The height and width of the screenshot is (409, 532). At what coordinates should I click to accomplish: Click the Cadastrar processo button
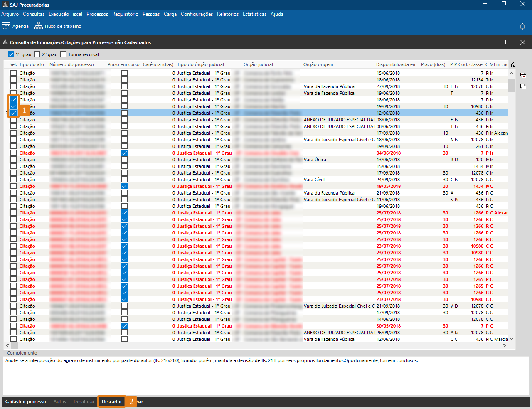(x=26, y=402)
